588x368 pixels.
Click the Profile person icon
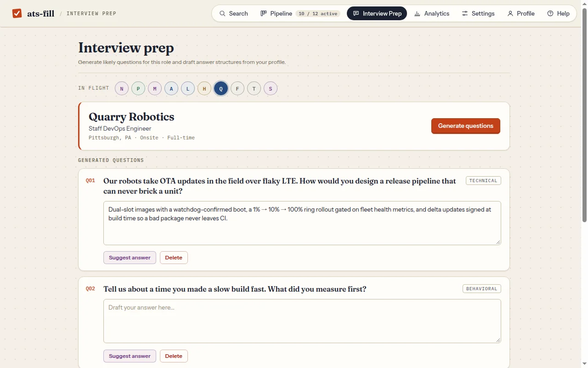point(510,13)
